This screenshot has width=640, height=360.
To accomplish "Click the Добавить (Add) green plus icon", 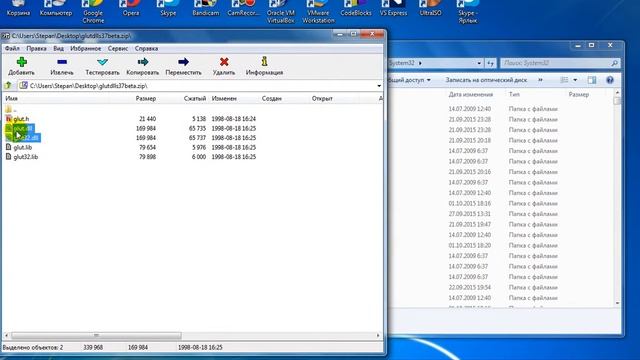I will 22,62.
